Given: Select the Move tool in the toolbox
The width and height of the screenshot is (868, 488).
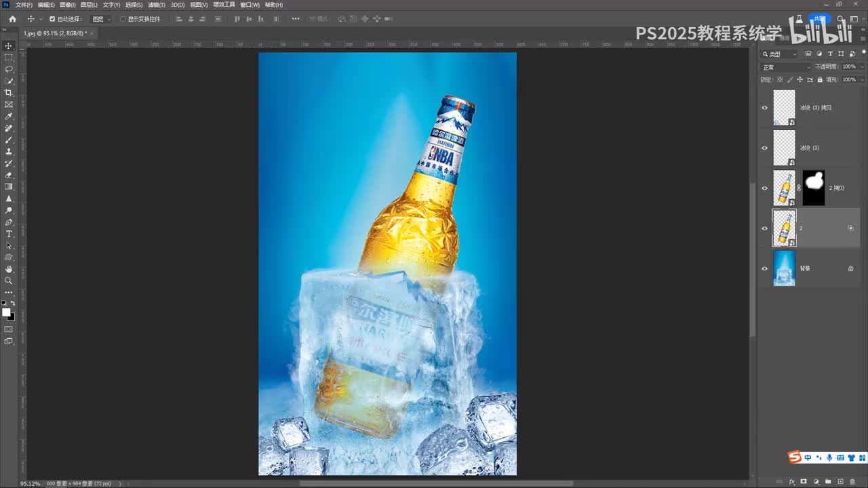Looking at the screenshot, I should click(9, 45).
